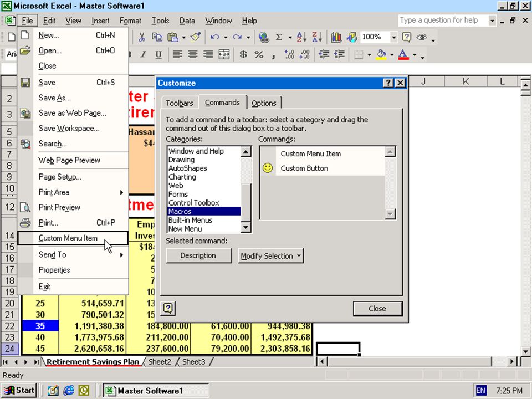Switch to the Options tab in Customize

(264, 103)
